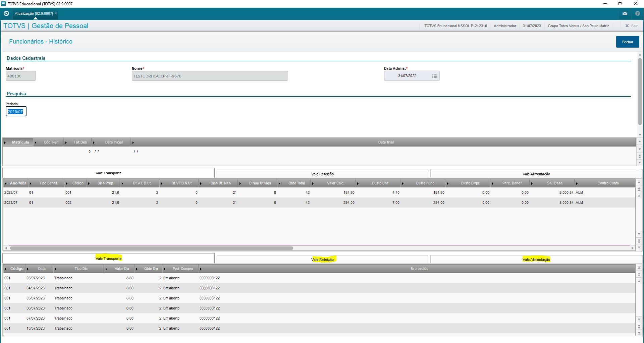Open the envelope messages icon
The width and height of the screenshot is (644, 343).
625,13
